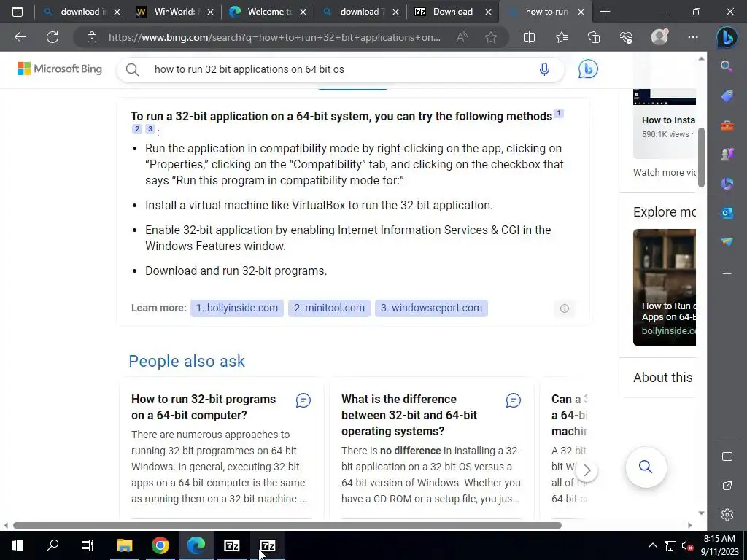Viewport: 747px width, 560px height.
Task: Add a sidebar app with plus icon
Action: point(727,274)
